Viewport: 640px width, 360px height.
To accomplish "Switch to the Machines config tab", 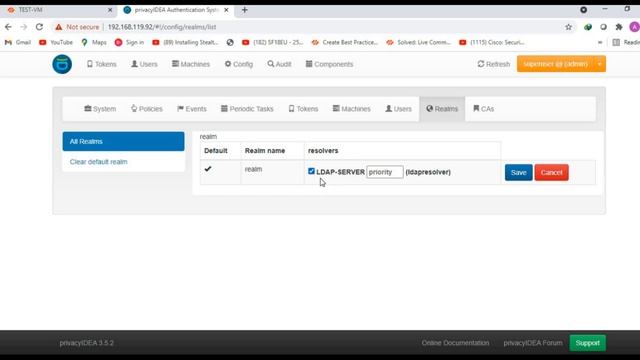I will pyautogui.click(x=351, y=109).
